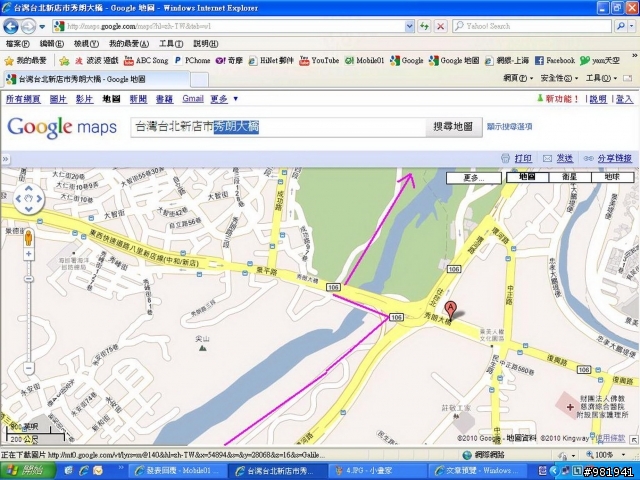Viewport: 640px width, 480px height.
Task: Click the 圖片 link
Action: 58,99
